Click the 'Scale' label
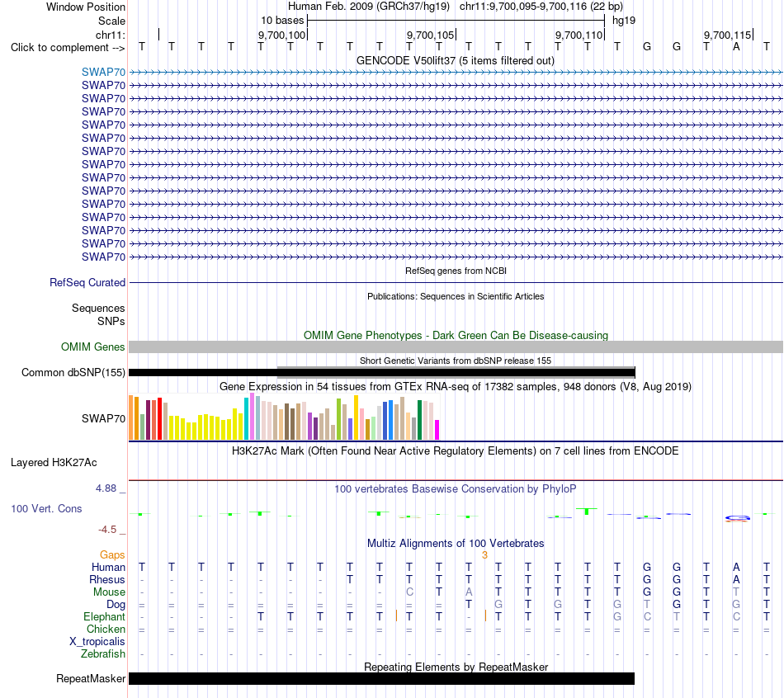Image resolution: width=784 pixels, height=698 pixels. point(111,21)
